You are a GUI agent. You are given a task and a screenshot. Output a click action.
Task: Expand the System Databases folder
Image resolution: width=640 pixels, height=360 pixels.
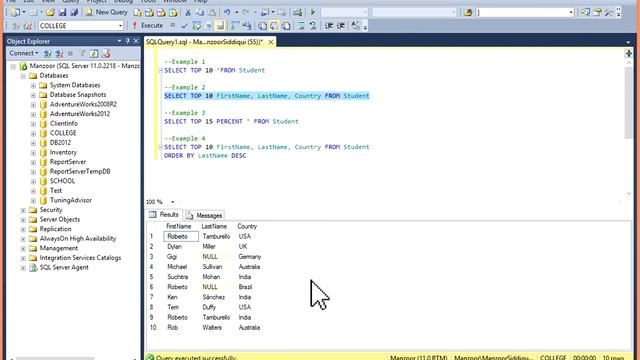click(33, 85)
